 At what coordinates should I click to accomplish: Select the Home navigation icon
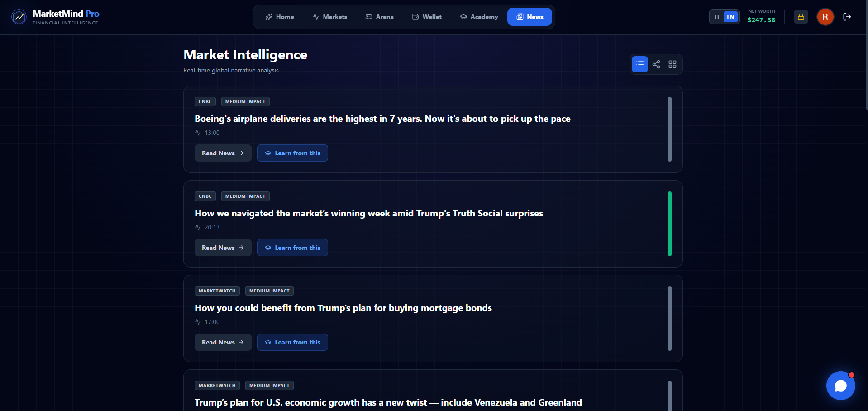[x=268, y=17]
